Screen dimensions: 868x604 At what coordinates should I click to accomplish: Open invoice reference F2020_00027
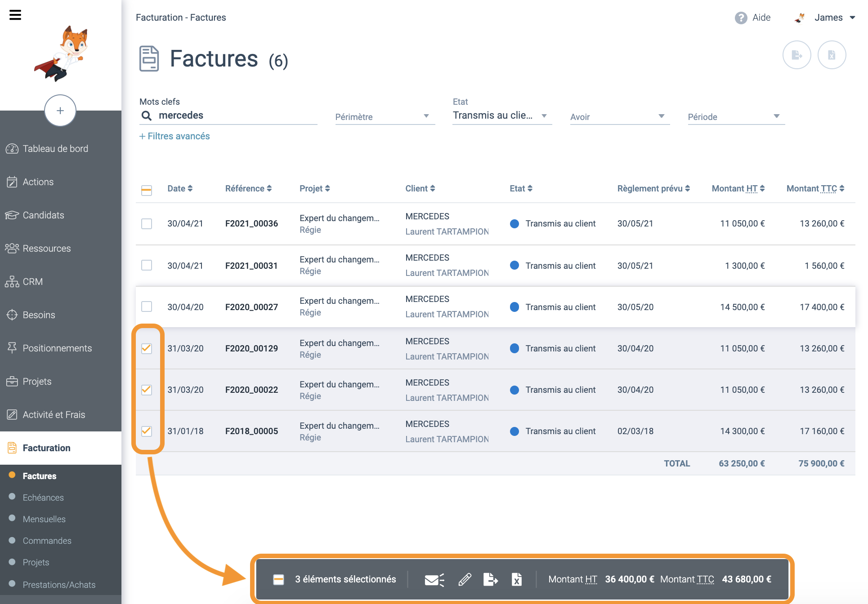click(x=251, y=307)
